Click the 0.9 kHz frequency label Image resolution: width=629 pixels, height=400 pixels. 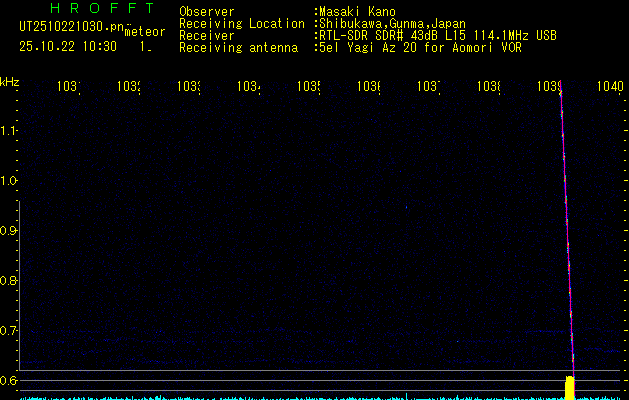tap(7, 230)
